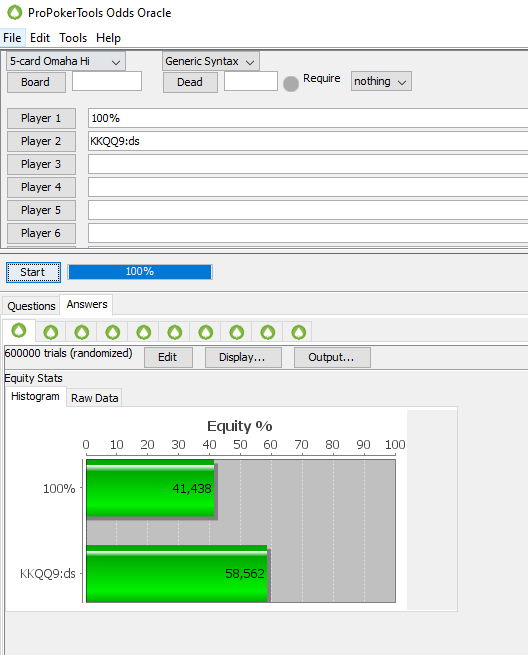Click the Player 3 button
Screen dimensions: 528x655
pos(41,164)
